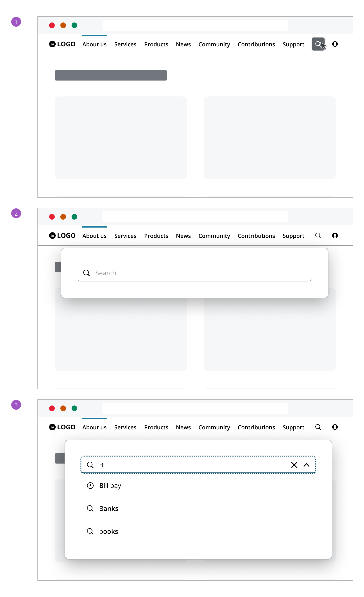Click the magnifier icon beside books
This screenshot has height=597, width=364.
pos(90,531)
